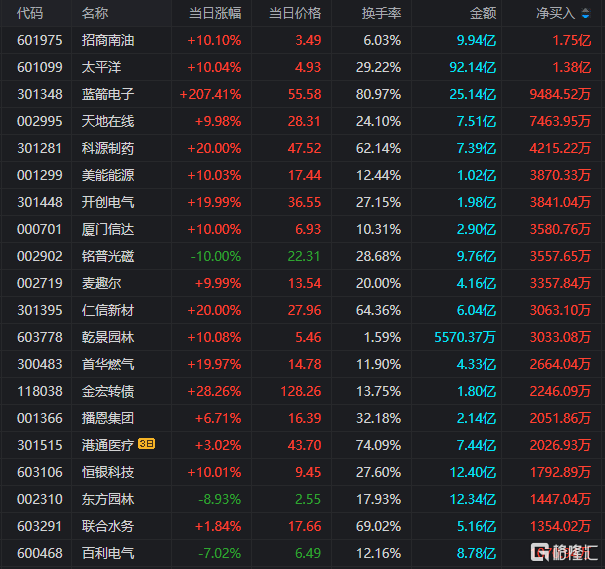Click stock code 301395
605x569 pixels.
click(x=40, y=310)
